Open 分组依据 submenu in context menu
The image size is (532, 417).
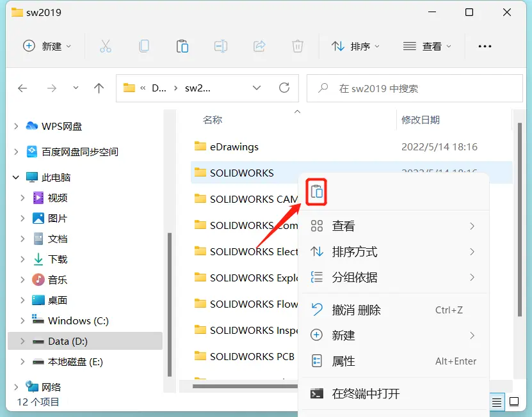click(x=394, y=278)
